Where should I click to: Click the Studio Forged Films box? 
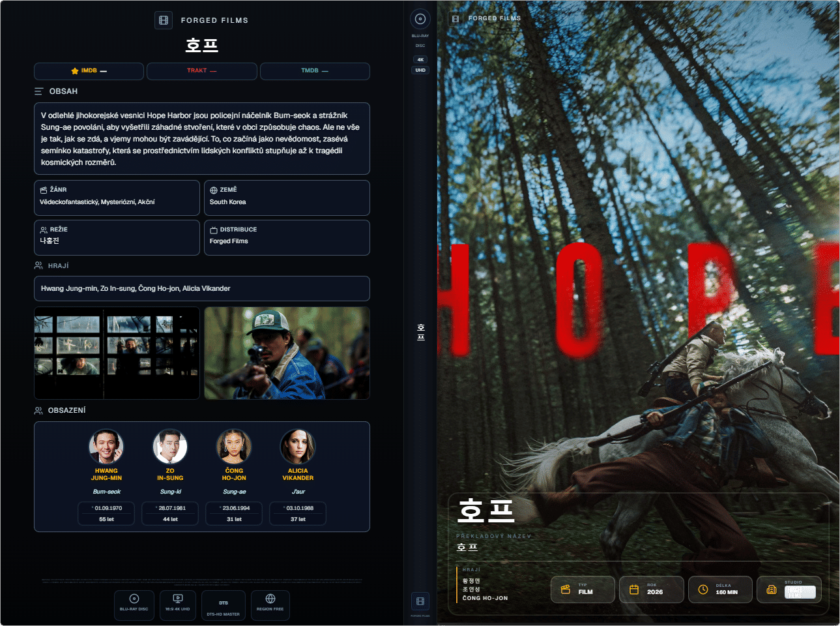(x=789, y=589)
